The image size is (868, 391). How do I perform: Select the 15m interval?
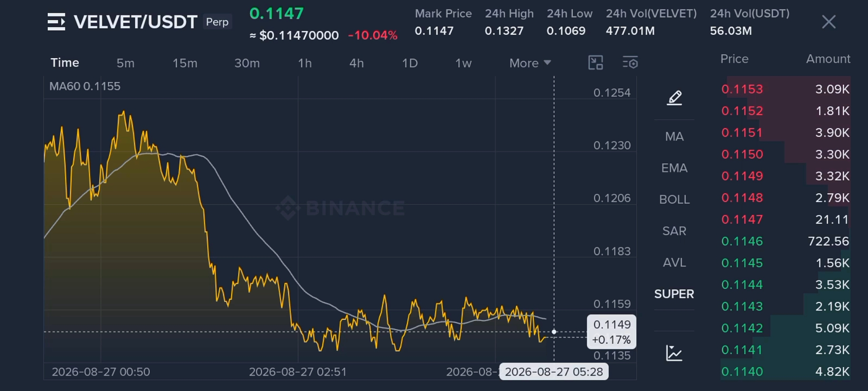185,63
